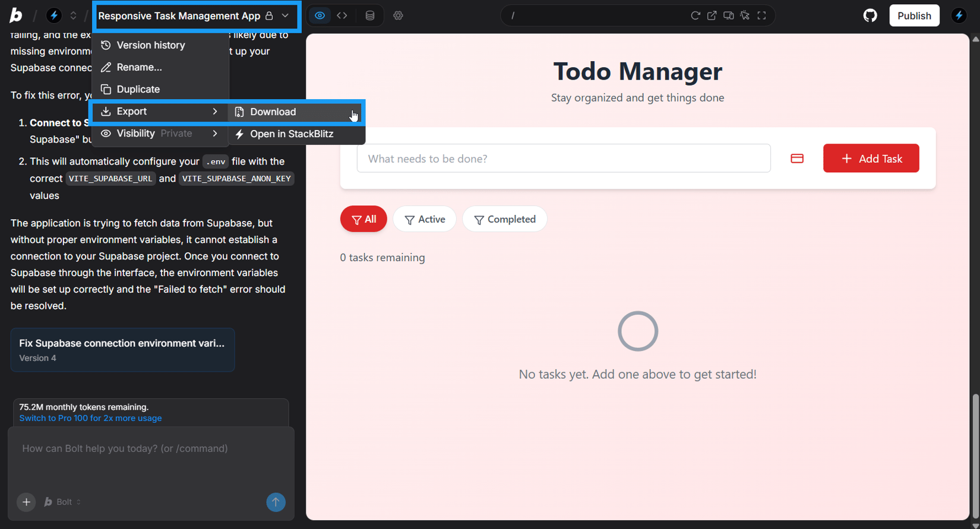Open the GitHub integration icon

[870, 15]
